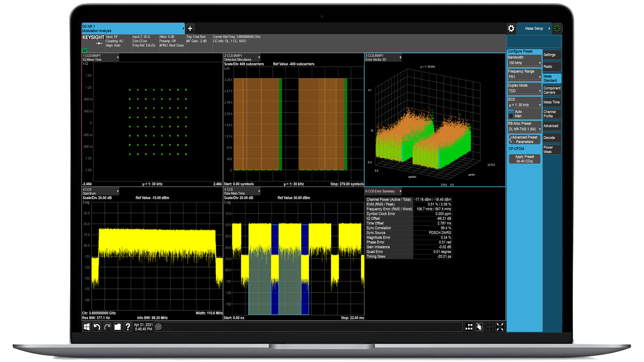The image size is (644, 362).
Task: Open Advanced Preset Parameters
Action: point(524,140)
